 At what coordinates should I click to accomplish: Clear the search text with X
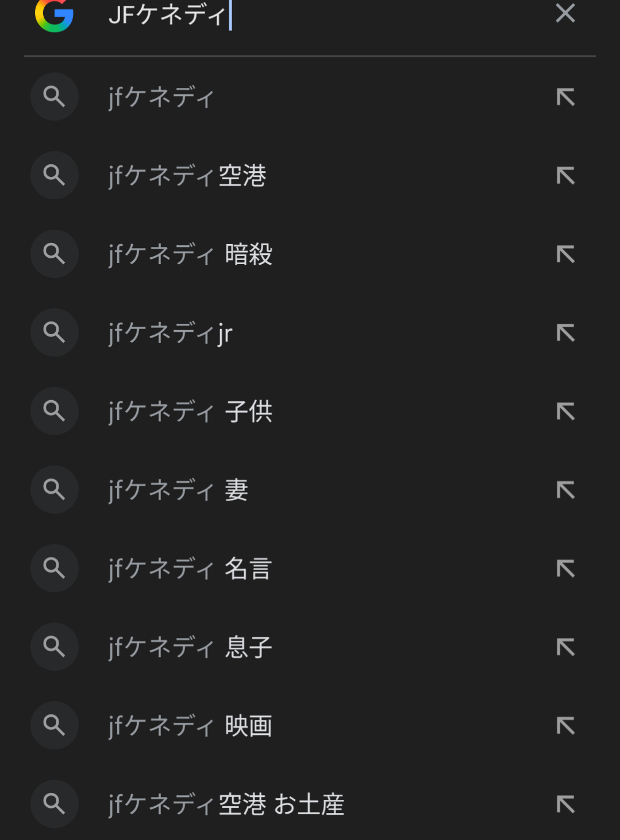pos(565,13)
